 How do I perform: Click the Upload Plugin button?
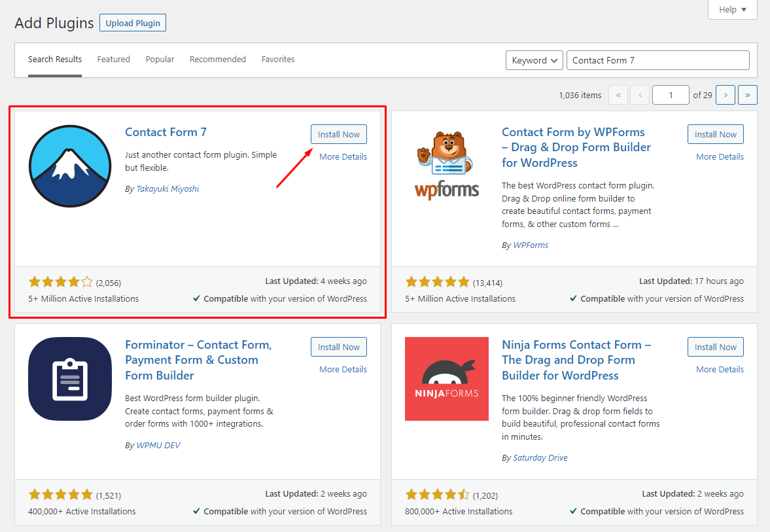(x=133, y=23)
